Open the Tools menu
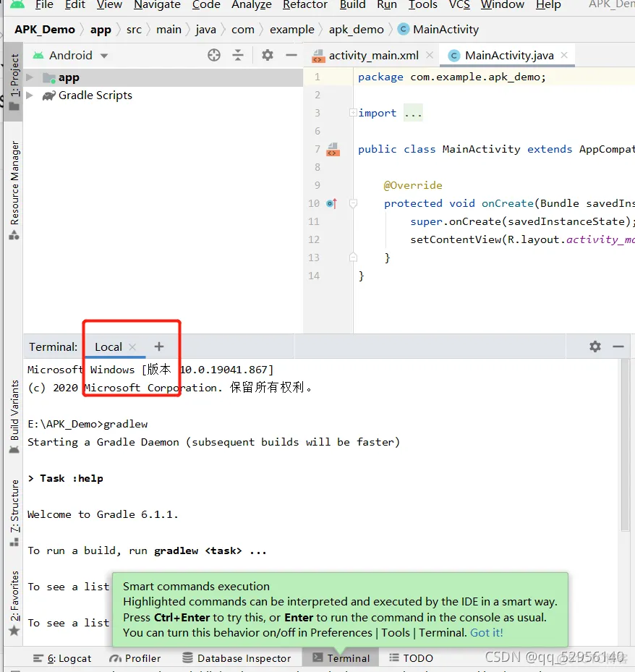635x672 pixels. click(422, 5)
